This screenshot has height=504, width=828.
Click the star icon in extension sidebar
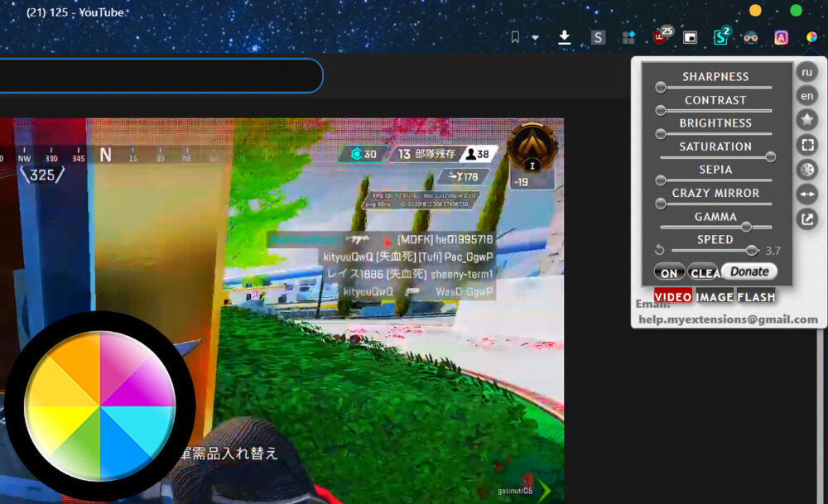coord(806,120)
